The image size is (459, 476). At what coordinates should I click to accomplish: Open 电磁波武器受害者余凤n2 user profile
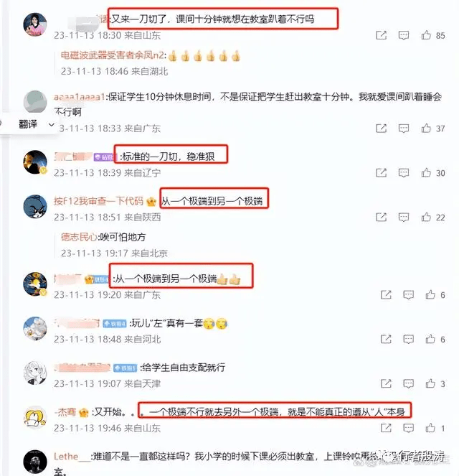(x=113, y=55)
